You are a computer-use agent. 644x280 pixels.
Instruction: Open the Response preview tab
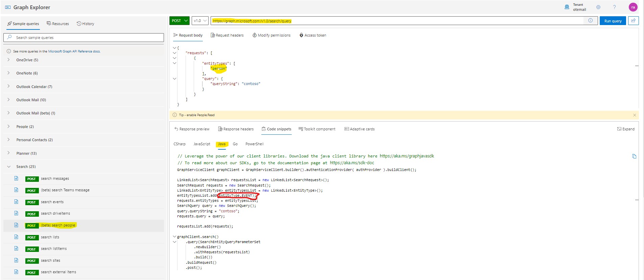[192, 129]
